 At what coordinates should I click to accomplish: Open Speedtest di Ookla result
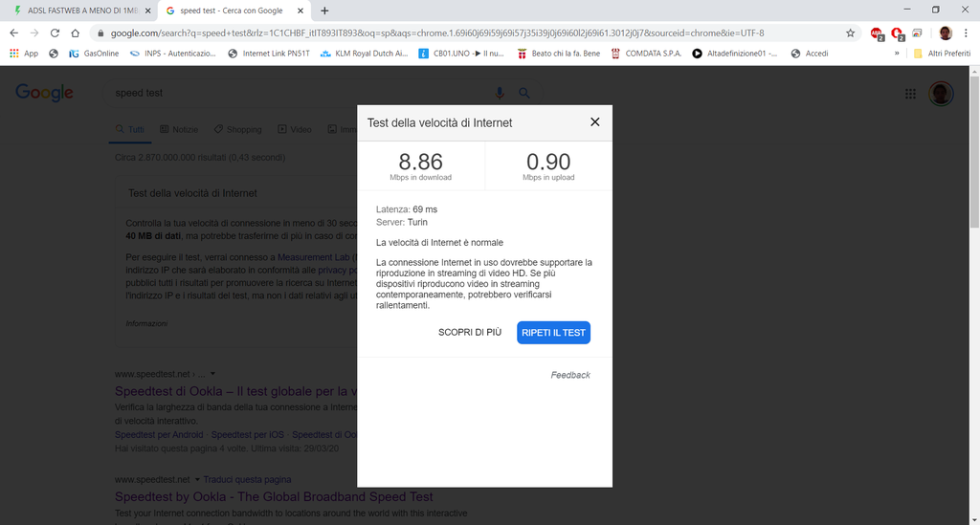coord(235,391)
